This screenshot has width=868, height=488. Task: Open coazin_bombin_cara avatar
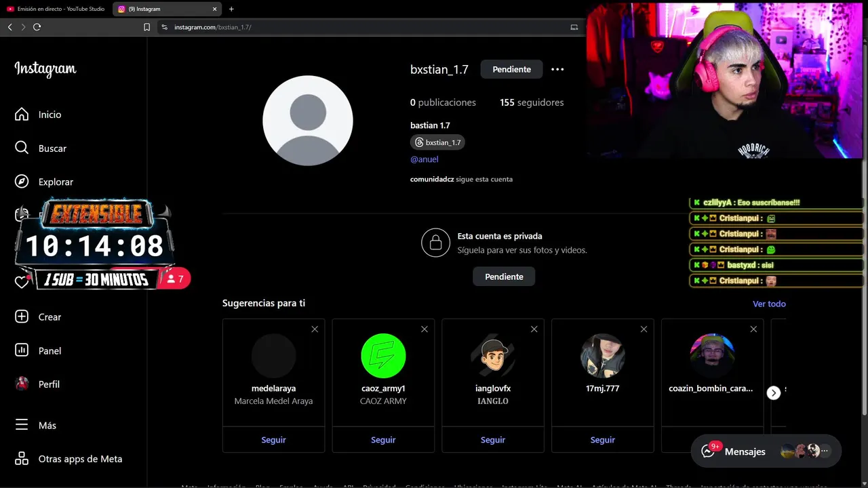click(712, 355)
